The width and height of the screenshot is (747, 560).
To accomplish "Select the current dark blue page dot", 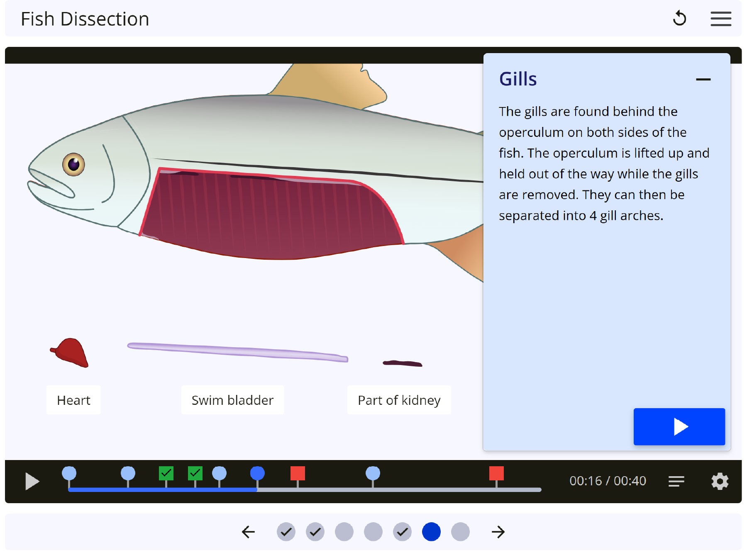I will [x=431, y=532].
